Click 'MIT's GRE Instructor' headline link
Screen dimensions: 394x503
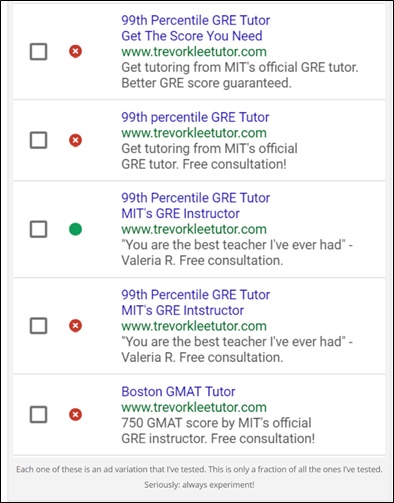180,213
